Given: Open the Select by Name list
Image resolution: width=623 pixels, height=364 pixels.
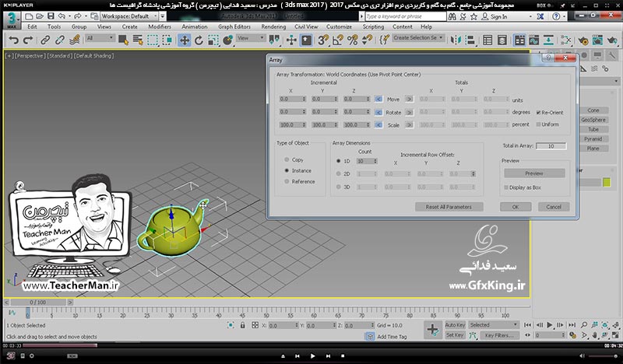Looking at the screenshot, I should click(138, 40).
